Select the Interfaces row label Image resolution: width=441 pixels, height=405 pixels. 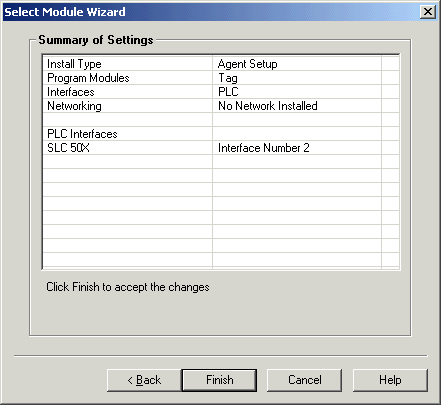point(71,92)
